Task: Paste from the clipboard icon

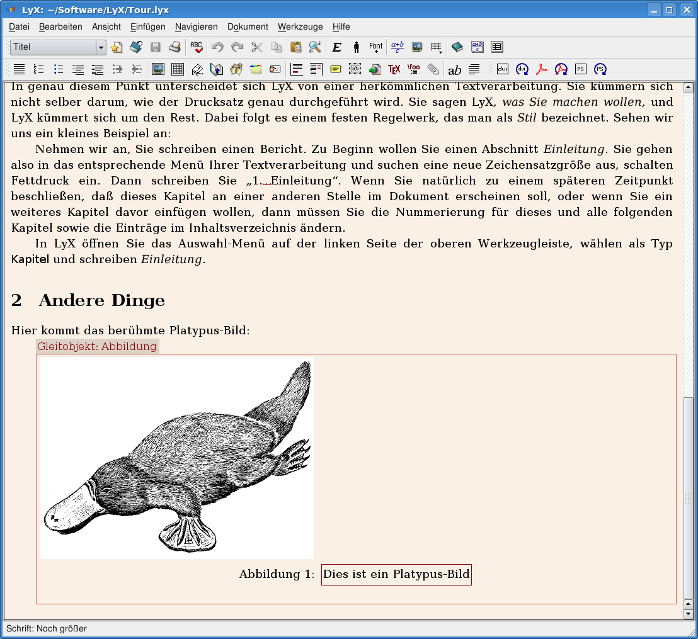Action: 296,47
